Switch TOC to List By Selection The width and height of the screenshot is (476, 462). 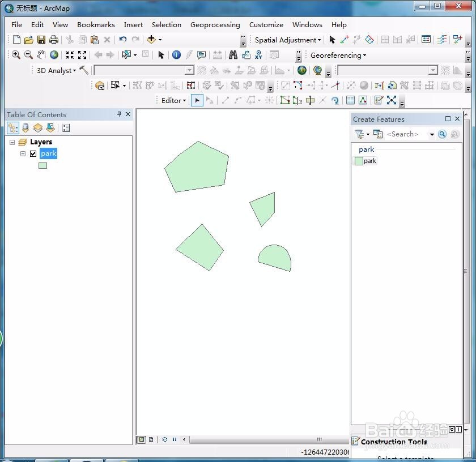50,128
